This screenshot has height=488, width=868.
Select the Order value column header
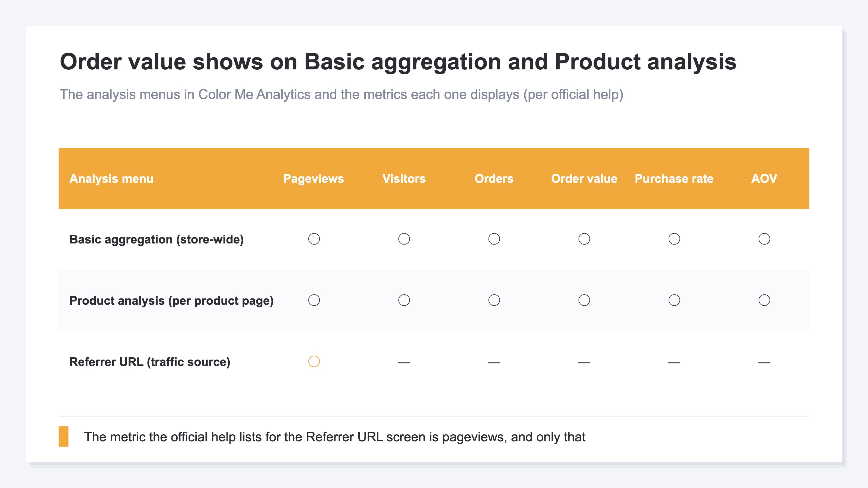coord(584,178)
